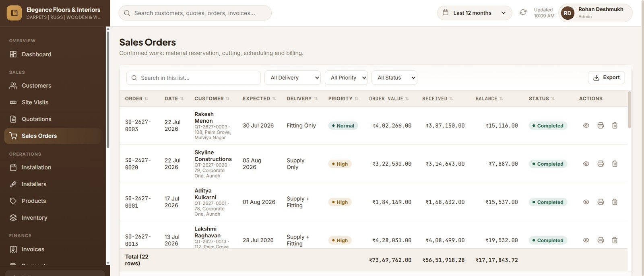Open Quotations in the sidebar
The image size is (644, 276).
(x=53, y=119)
